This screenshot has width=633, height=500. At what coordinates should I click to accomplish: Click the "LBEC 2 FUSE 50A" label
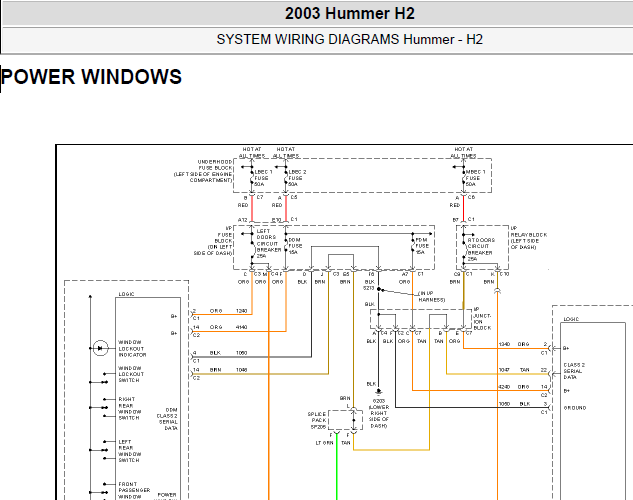[297, 178]
